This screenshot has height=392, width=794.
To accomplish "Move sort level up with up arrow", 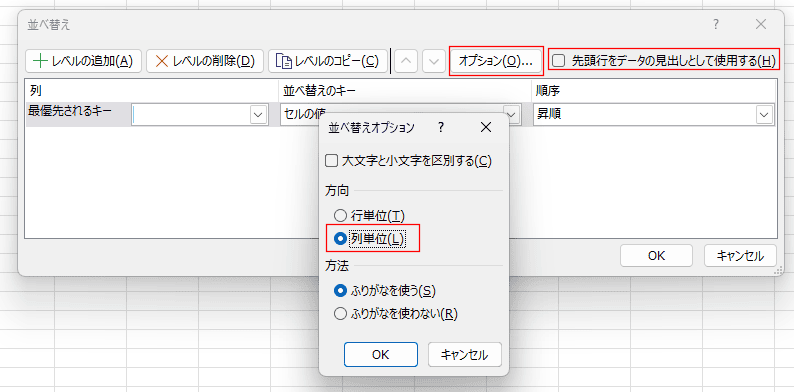I will (406, 61).
